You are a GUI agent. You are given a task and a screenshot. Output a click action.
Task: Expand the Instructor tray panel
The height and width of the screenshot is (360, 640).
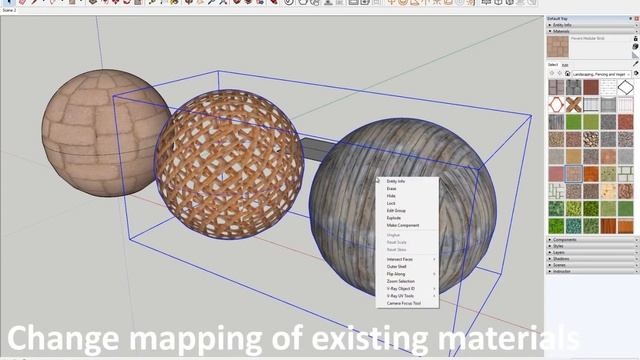pyautogui.click(x=592, y=271)
